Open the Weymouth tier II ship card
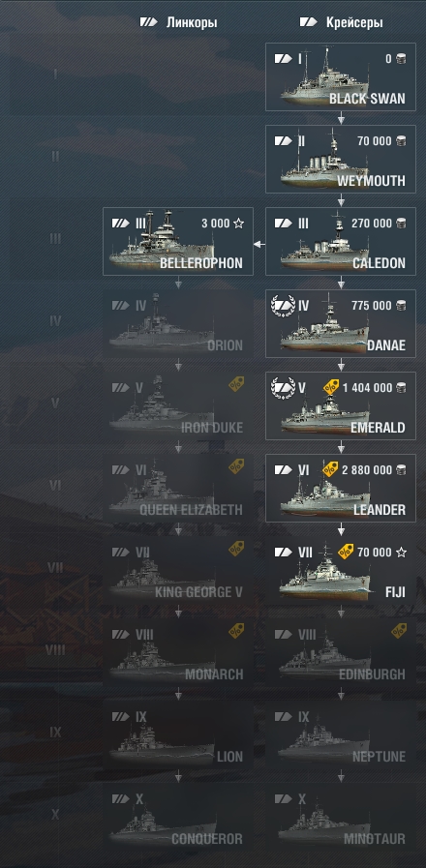The height and width of the screenshot is (868, 426). coord(341,160)
